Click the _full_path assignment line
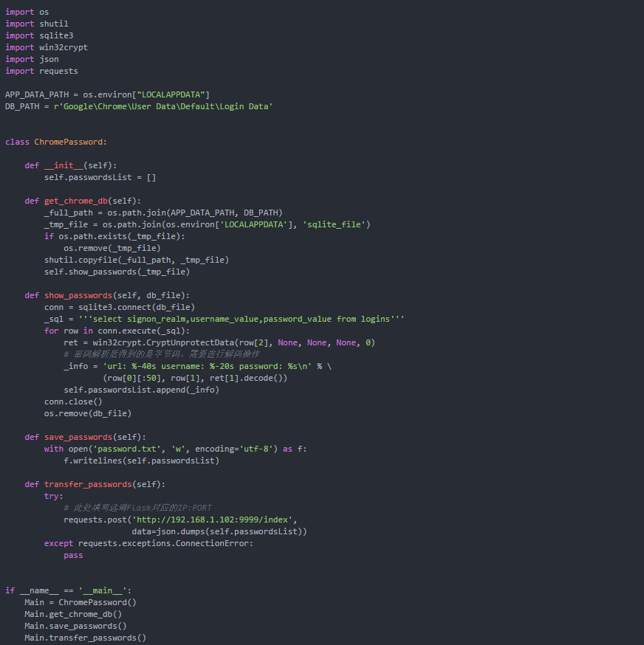 pyautogui.click(x=163, y=213)
